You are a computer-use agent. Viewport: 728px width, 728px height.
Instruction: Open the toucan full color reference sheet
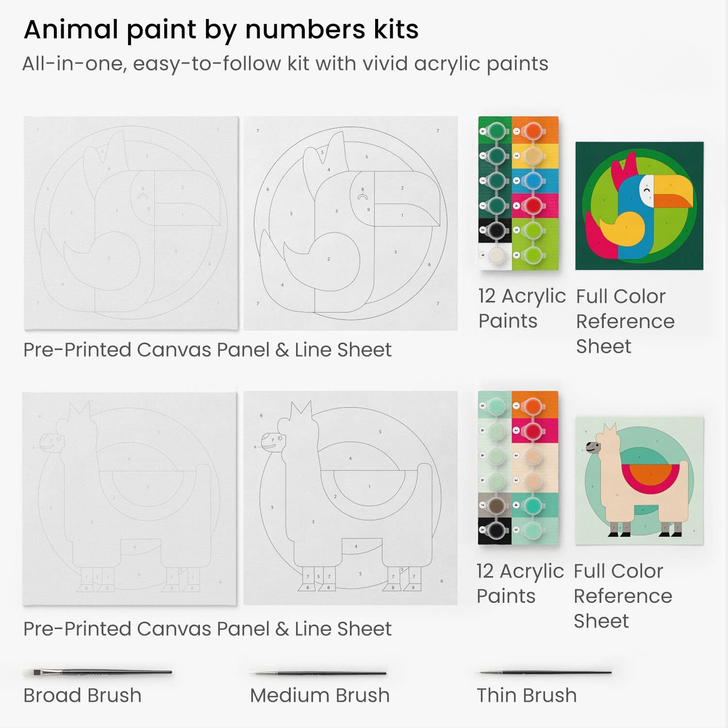point(639,206)
